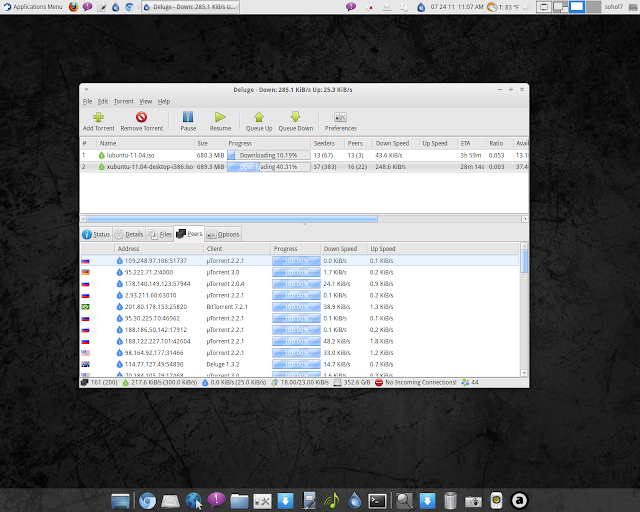Click the right arrow of the horizontal scrollbar

[525, 219]
